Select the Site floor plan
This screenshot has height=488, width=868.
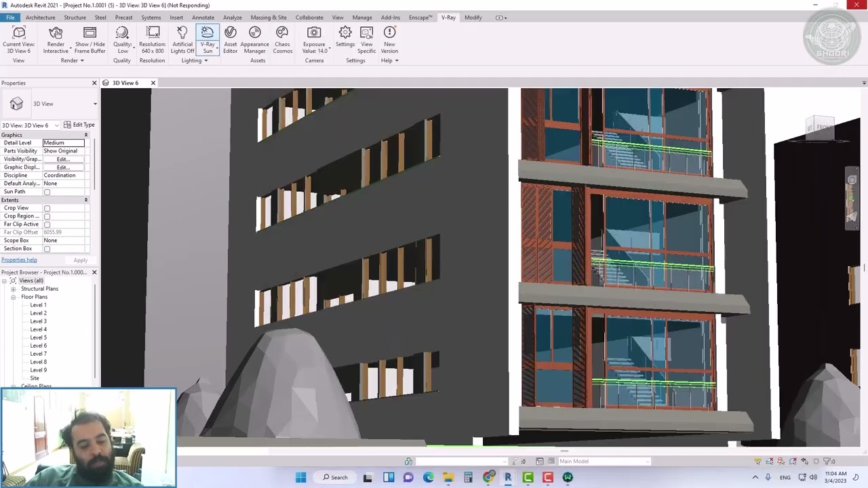click(x=35, y=378)
